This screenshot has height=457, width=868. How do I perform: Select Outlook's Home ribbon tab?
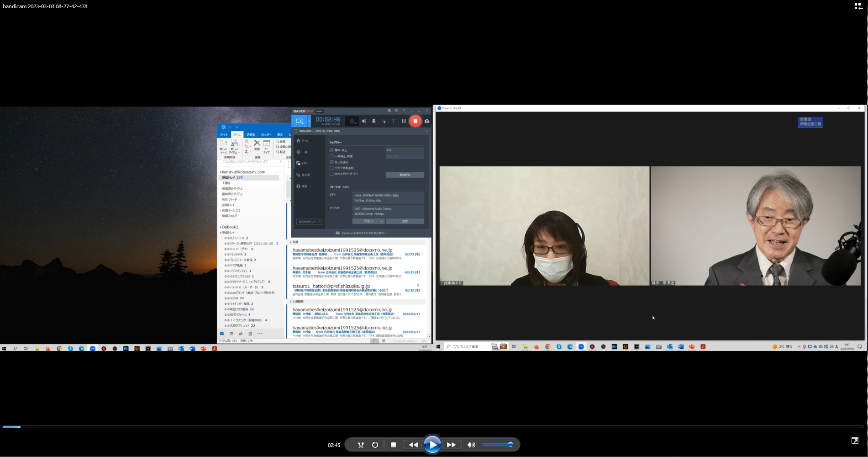237,135
